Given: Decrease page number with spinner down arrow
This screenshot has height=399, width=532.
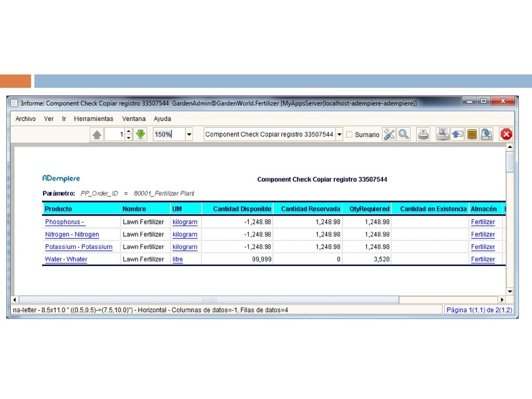Looking at the screenshot, I should click(129, 137).
